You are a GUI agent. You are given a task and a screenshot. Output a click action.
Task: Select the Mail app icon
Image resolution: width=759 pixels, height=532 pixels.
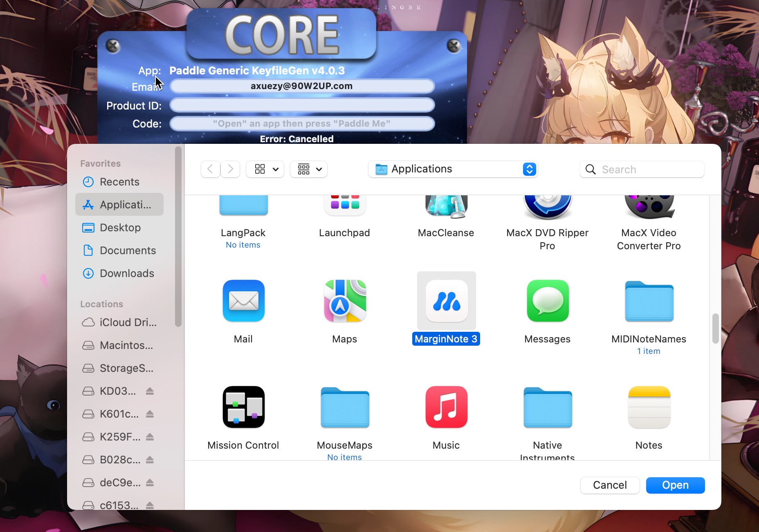(243, 301)
